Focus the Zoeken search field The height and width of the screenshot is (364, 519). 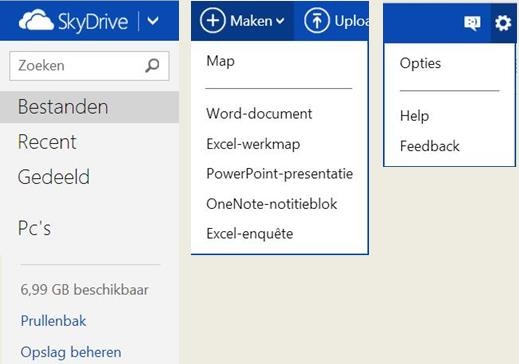click(x=89, y=66)
